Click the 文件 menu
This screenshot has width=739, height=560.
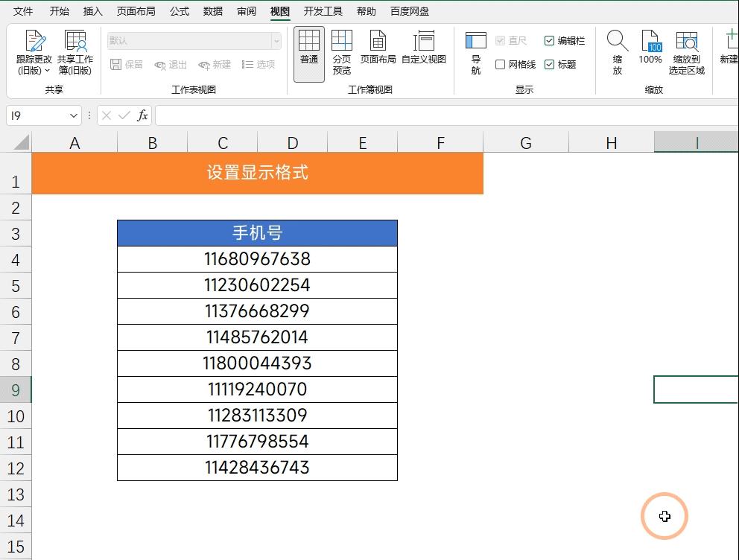(x=22, y=11)
